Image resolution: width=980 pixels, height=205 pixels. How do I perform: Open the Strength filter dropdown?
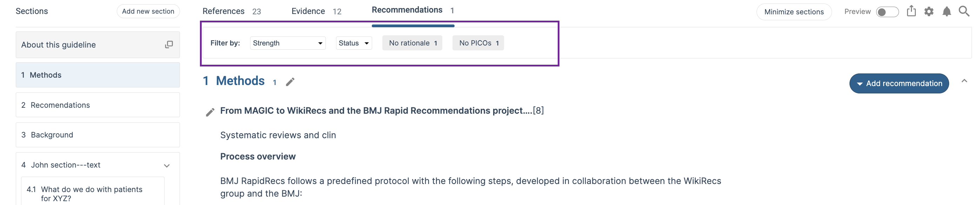coord(288,43)
